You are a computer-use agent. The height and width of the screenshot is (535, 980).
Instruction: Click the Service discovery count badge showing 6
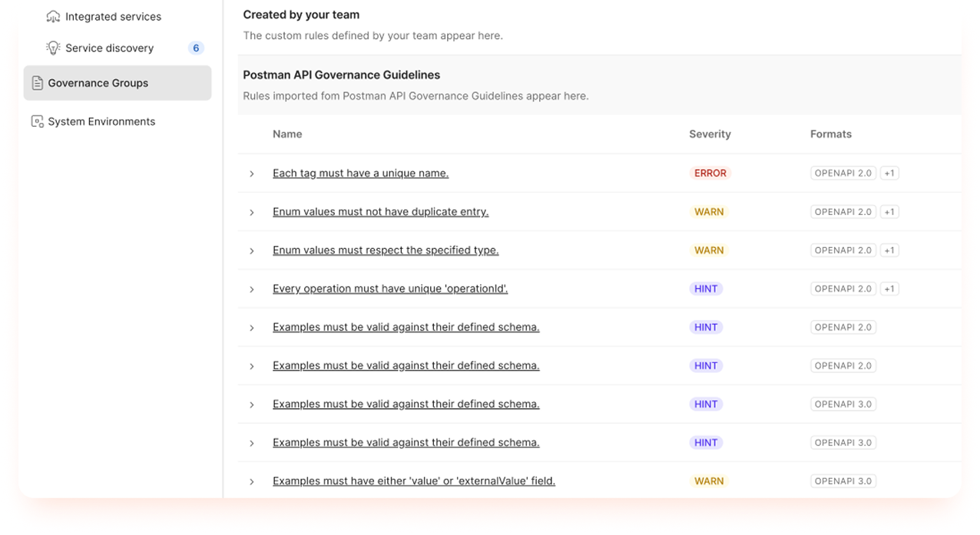(x=196, y=48)
